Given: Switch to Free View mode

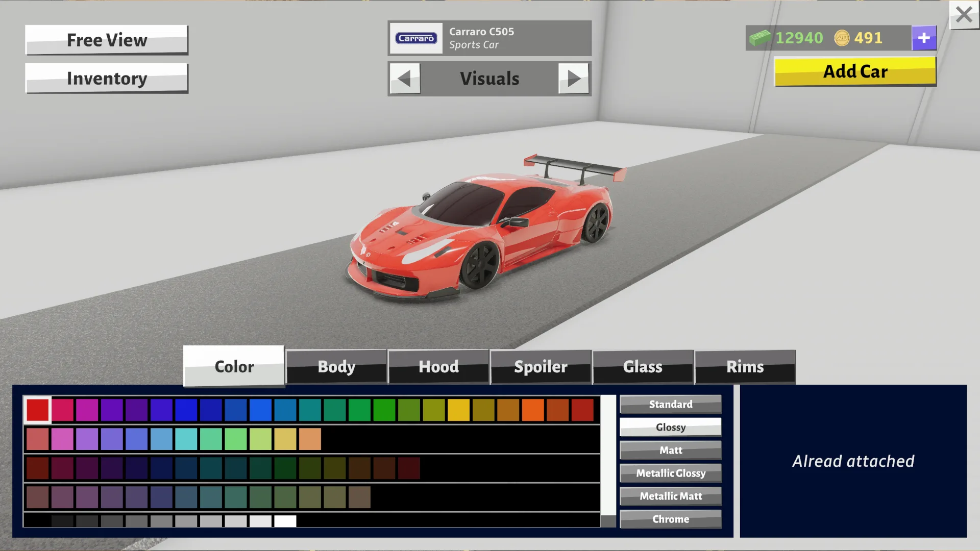Looking at the screenshot, I should pos(106,40).
